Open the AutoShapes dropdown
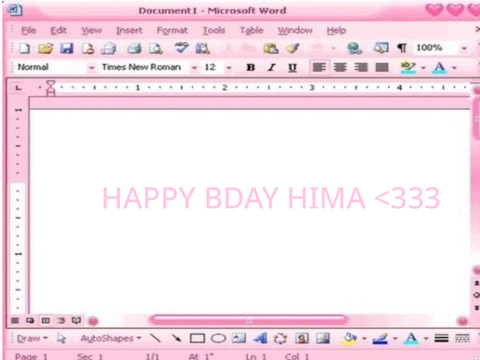The image size is (480, 360). pyautogui.click(x=111, y=339)
